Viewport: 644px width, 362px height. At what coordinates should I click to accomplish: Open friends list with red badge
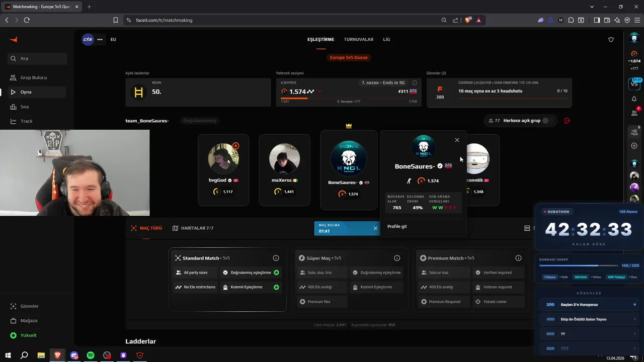coord(634,114)
